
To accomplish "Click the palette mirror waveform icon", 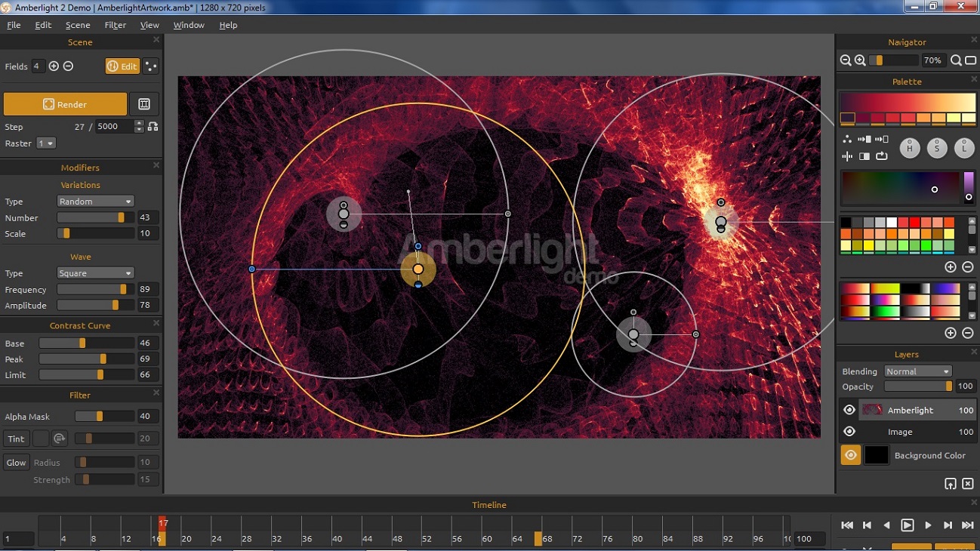I will tap(847, 156).
